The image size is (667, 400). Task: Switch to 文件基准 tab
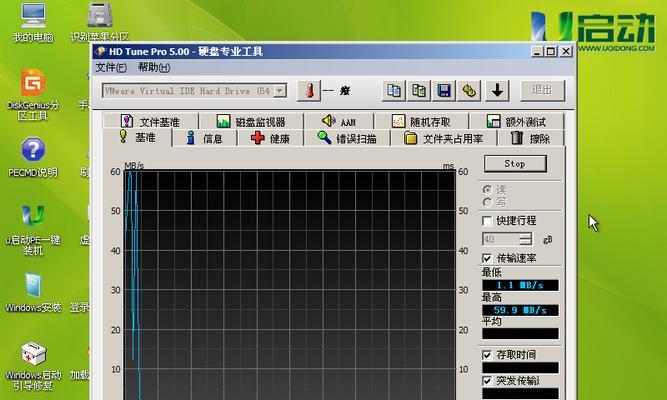151,122
